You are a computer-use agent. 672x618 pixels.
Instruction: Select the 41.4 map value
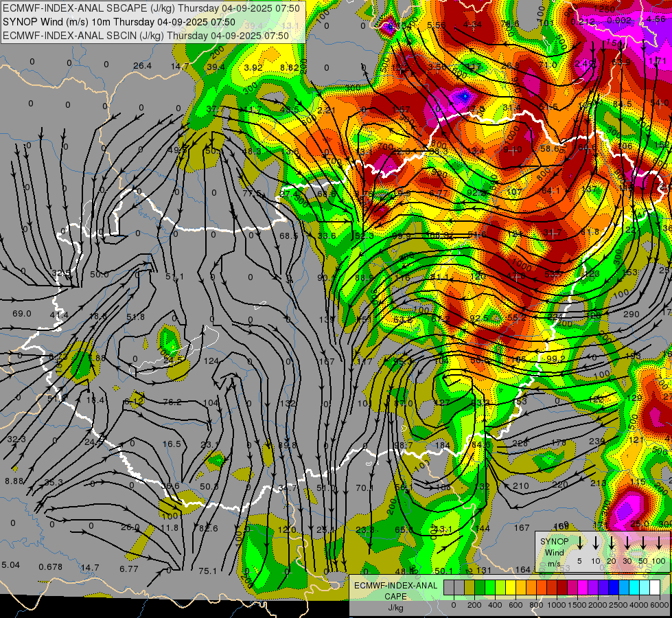59,315
